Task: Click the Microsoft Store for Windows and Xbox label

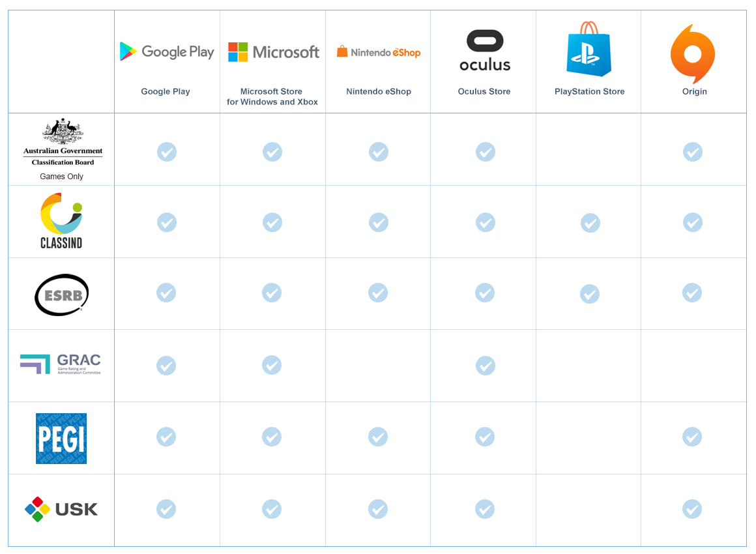Action: click(x=272, y=96)
